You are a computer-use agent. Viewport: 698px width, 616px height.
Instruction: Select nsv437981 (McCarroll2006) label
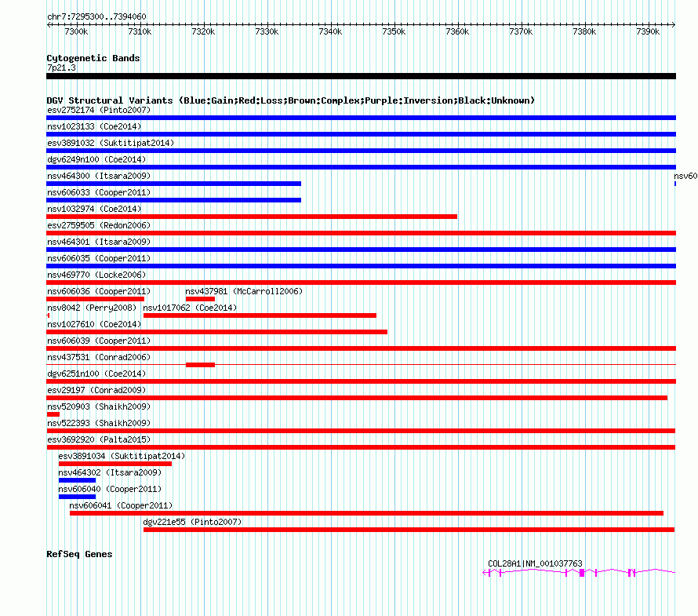pos(244,291)
